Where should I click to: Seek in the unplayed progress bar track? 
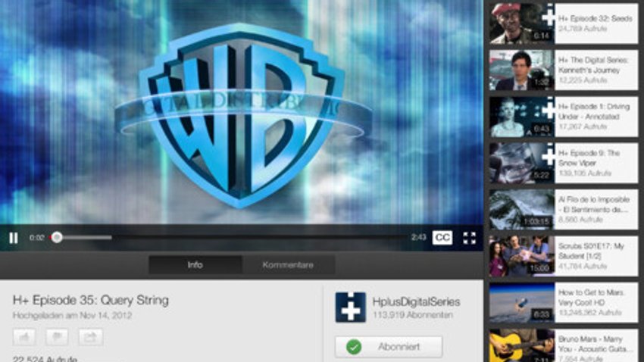point(259,237)
